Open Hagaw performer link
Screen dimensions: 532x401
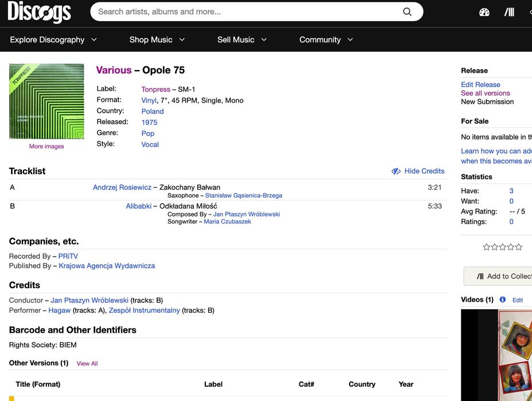(x=60, y=310)
